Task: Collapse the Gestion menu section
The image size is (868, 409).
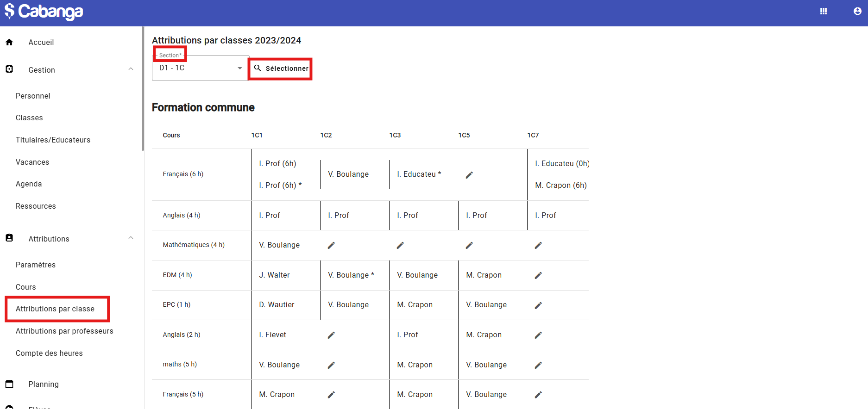Action: [x=131, y=69]
